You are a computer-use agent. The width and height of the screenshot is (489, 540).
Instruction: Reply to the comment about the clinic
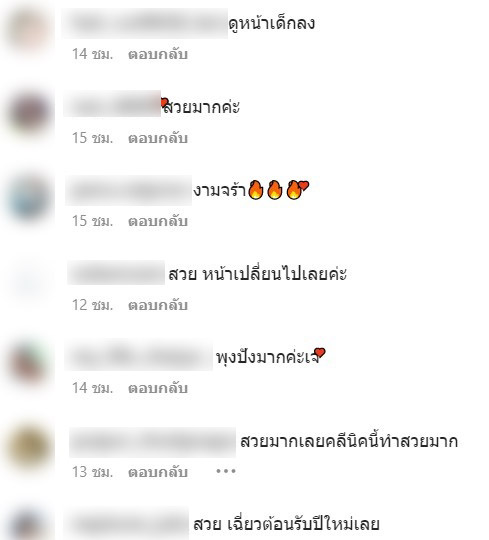click(158, 472)
